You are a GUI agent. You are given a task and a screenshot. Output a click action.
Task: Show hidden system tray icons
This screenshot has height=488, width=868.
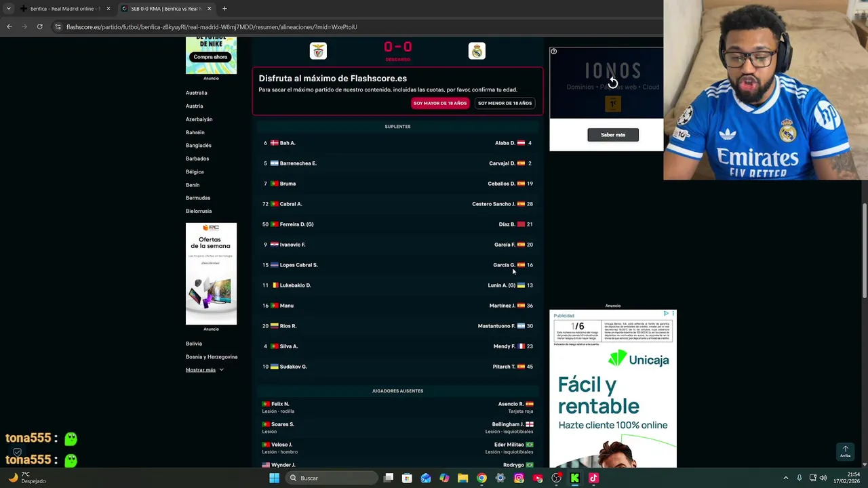786,478
